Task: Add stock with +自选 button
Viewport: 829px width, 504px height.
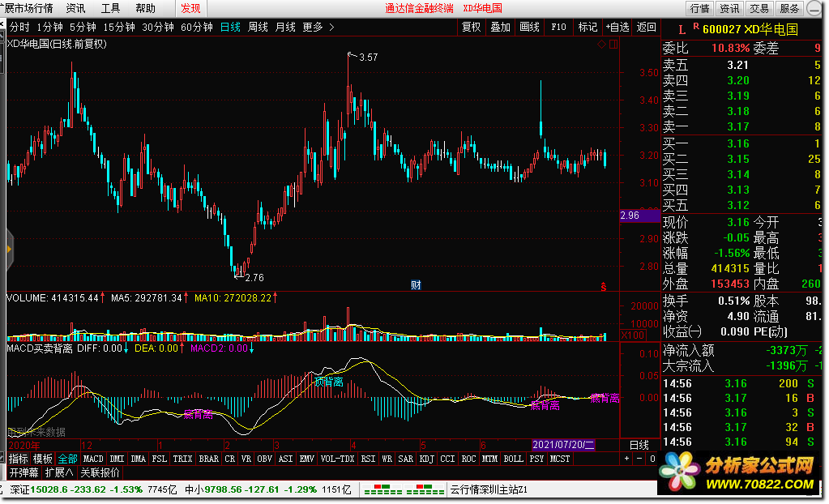Action: [617, 27]
